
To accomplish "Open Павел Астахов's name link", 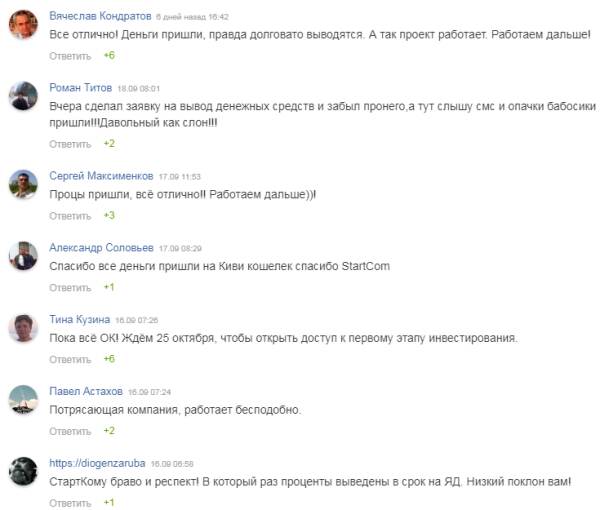I will 88,391.
